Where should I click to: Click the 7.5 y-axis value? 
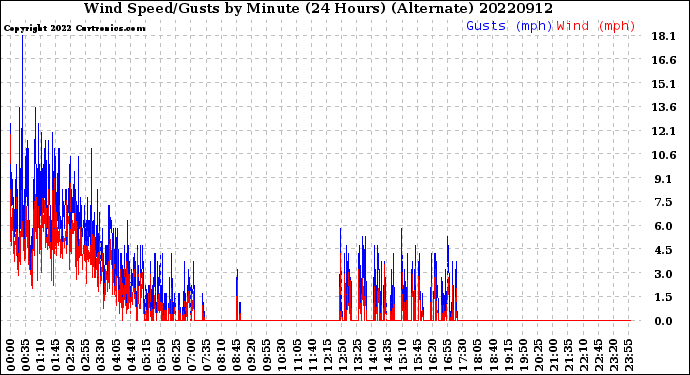point(663,202)
